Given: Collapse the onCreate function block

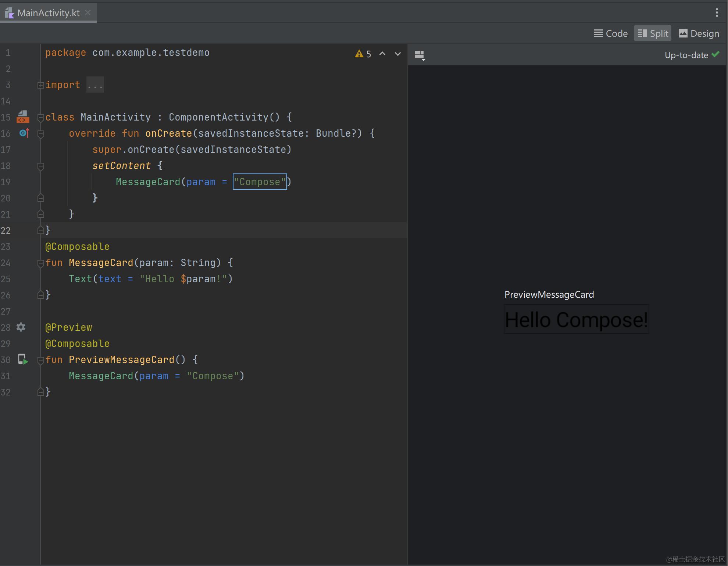Looking at the screenshot, I should tap(40, 134).
